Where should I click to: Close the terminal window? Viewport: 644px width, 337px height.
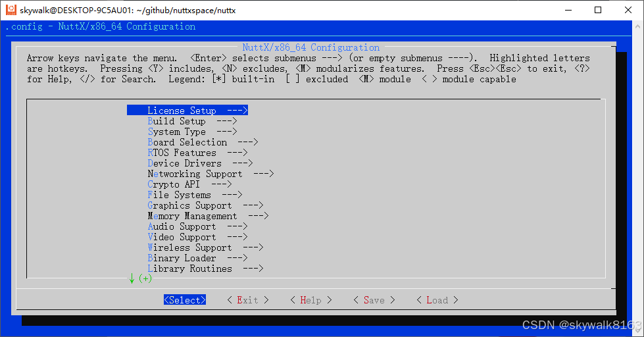click(628, 10)
